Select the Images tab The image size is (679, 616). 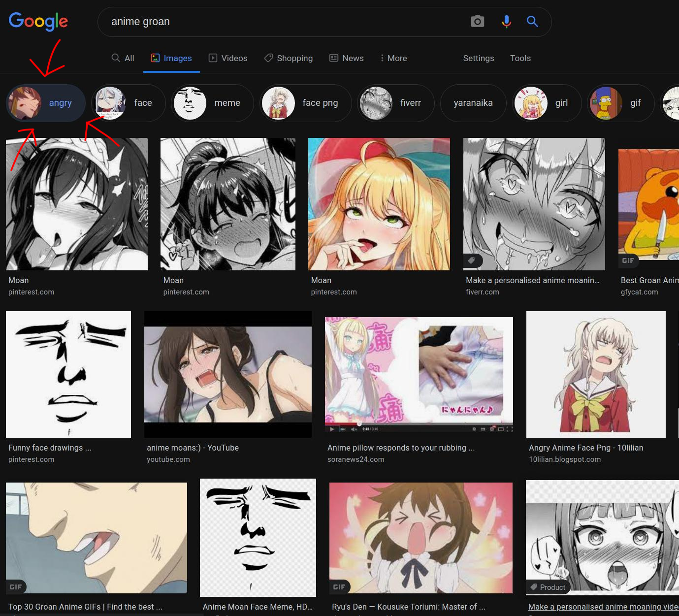(x=171, y=58)
